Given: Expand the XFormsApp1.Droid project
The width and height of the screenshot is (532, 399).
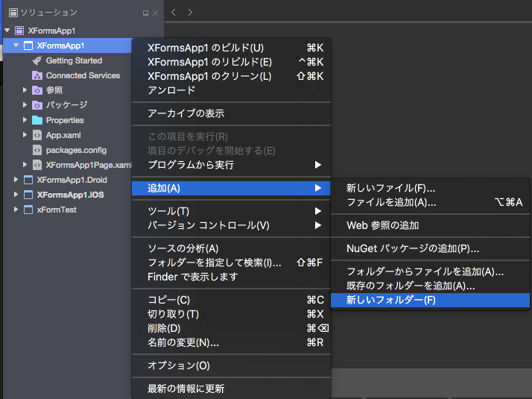Looking at the screenshot, I should [x=16, y=180].
